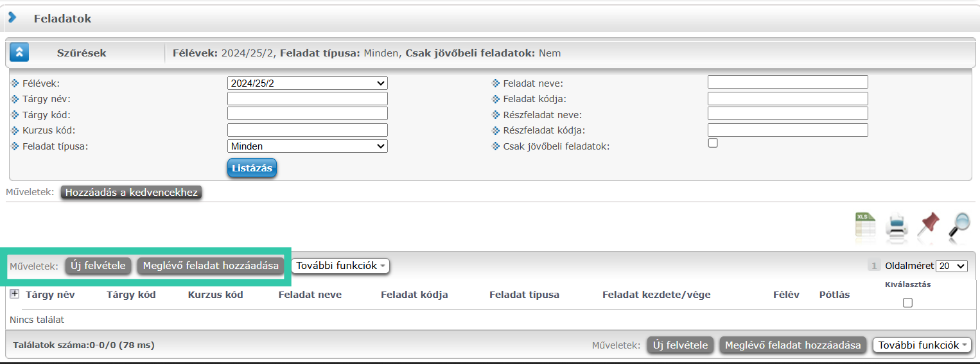The width and height of the screenshot is (980, 364).
Task: Open the Félévek dropdown
Action: click(308, 83)
